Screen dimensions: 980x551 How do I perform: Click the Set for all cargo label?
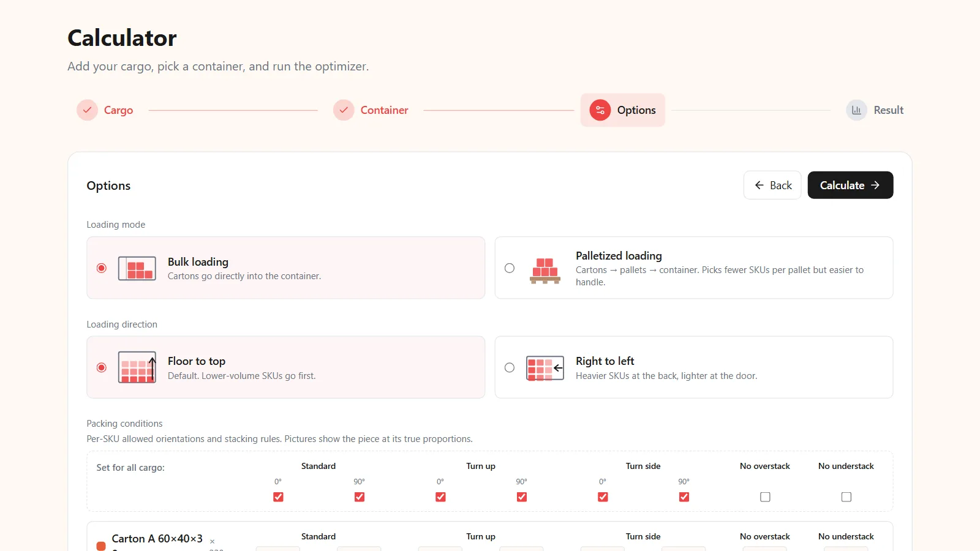click(x=130, y=468)
